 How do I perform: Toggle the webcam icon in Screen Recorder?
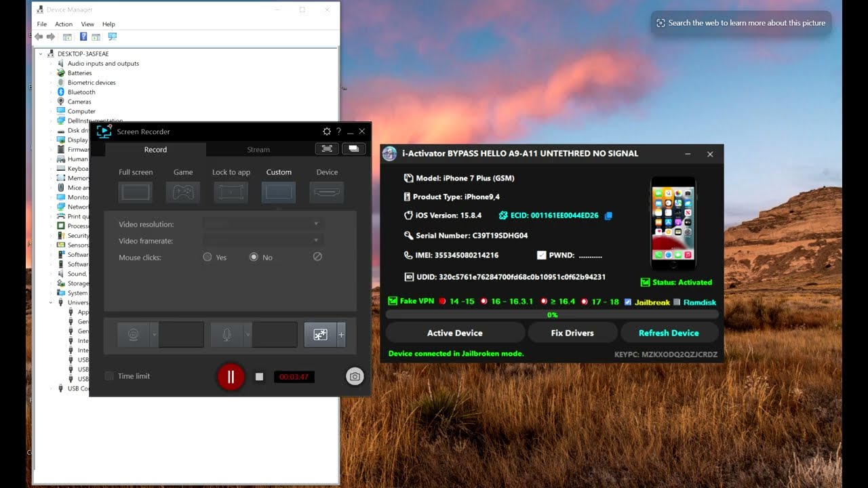134,334
